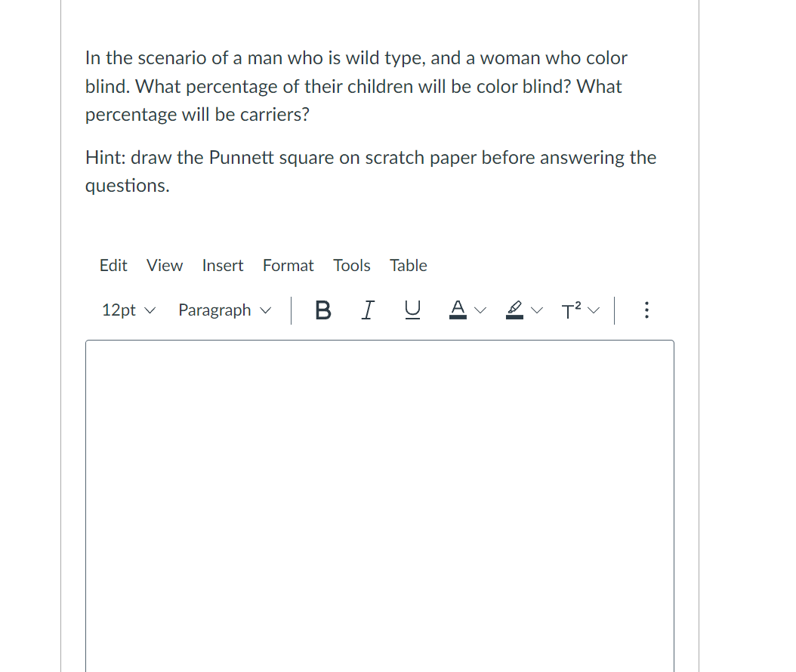Image resolution: width=796 pixels, height=672 pixels.
Task: Open the Format menu
Action: click(288, 265)
